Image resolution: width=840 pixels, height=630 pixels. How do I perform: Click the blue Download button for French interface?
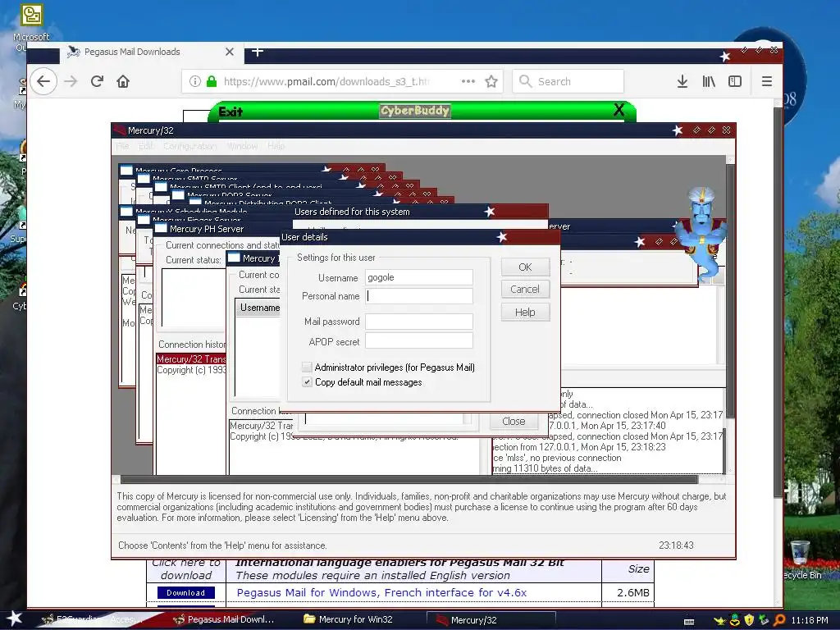186,592
